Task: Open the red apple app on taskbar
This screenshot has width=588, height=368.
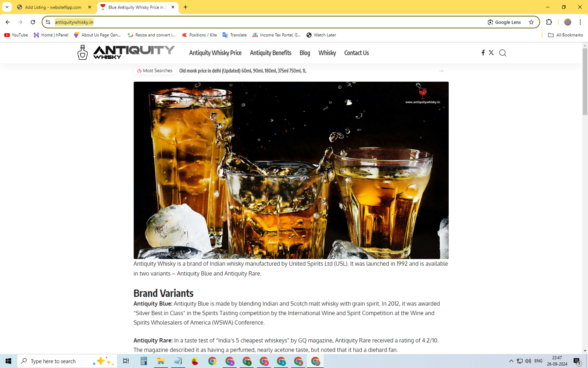Action: coord(195,361)
